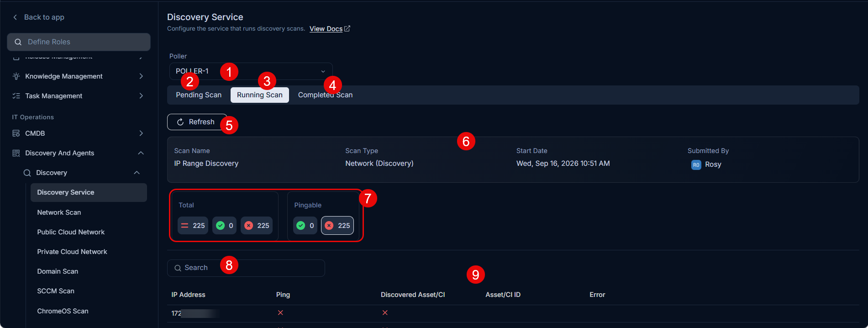The width and height of the screenshot is (868, 328).
Task: Filter by Pingable failed count 225
Action: click(337, 225)
